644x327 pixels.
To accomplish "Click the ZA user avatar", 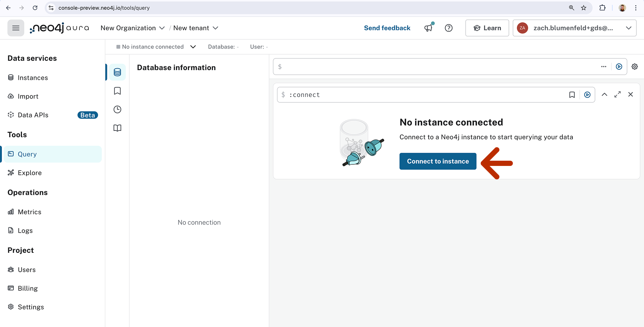I will (x=523, y=28).
